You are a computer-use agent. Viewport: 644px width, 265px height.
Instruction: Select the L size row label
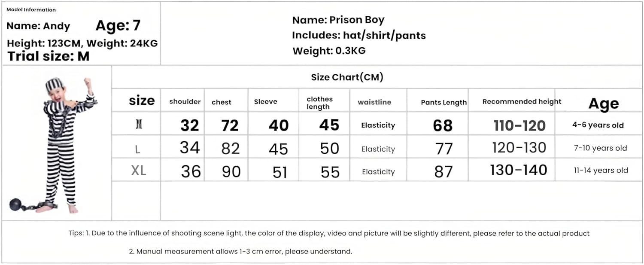click(x=137, y=149)
